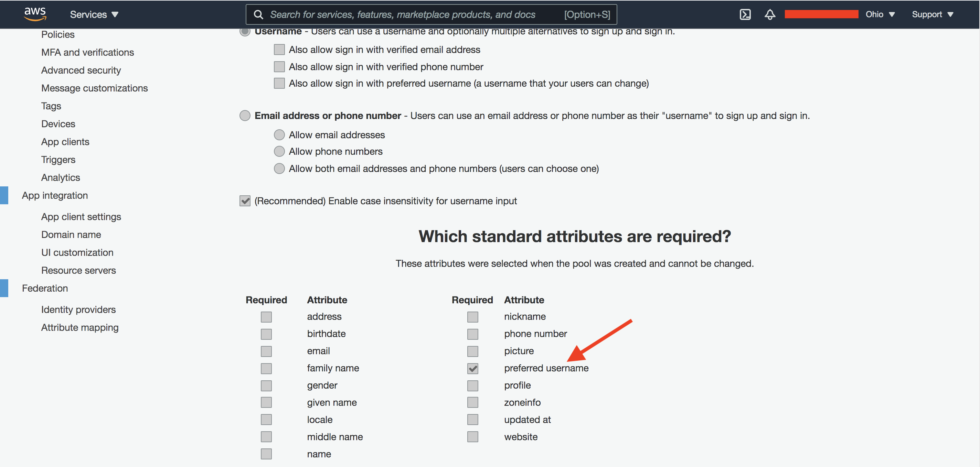Image resolution: width=980 pixels, height=467 pixels.
Task: Expand the Support menu
Action: pos(932,14)
